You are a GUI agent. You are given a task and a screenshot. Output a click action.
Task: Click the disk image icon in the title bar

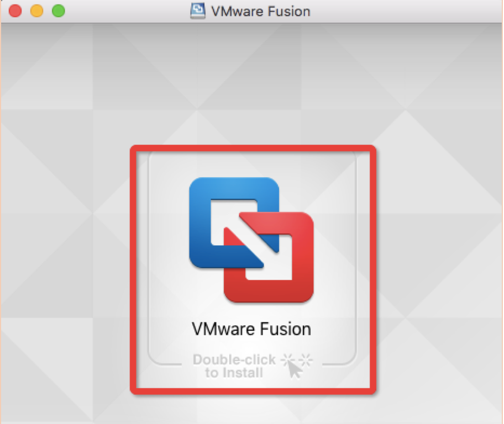click(x=198, y=11)
